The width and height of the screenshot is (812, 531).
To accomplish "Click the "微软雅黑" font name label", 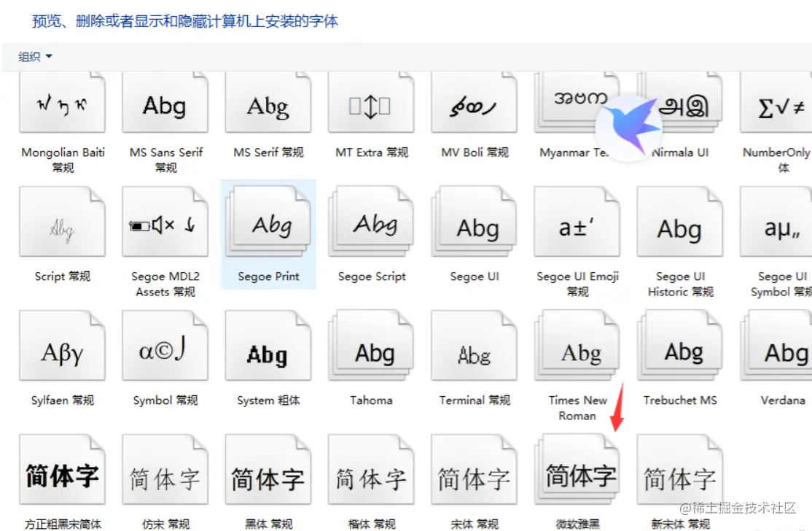I will pos(577,524).
